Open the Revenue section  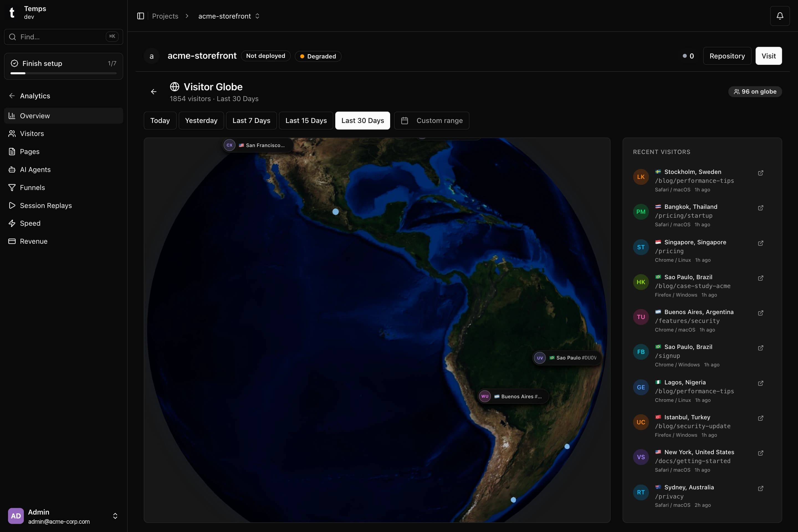(63, 241)
